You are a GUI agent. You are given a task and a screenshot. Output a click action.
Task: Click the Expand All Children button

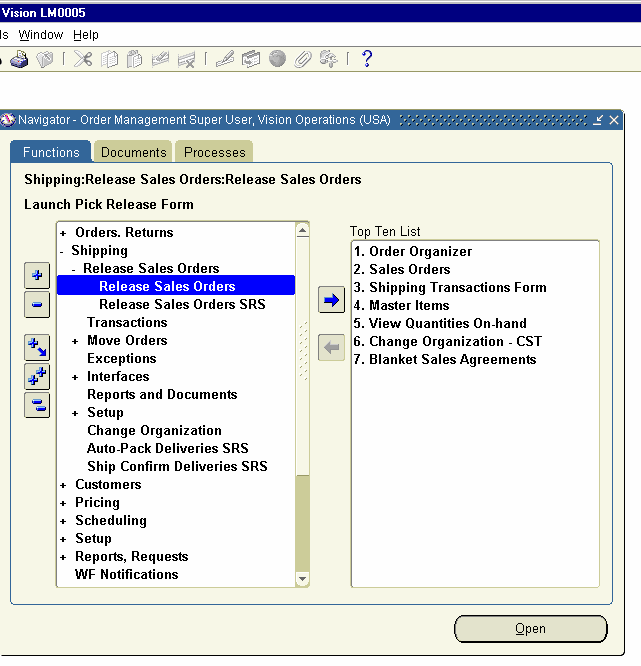(x=37, y=347)
